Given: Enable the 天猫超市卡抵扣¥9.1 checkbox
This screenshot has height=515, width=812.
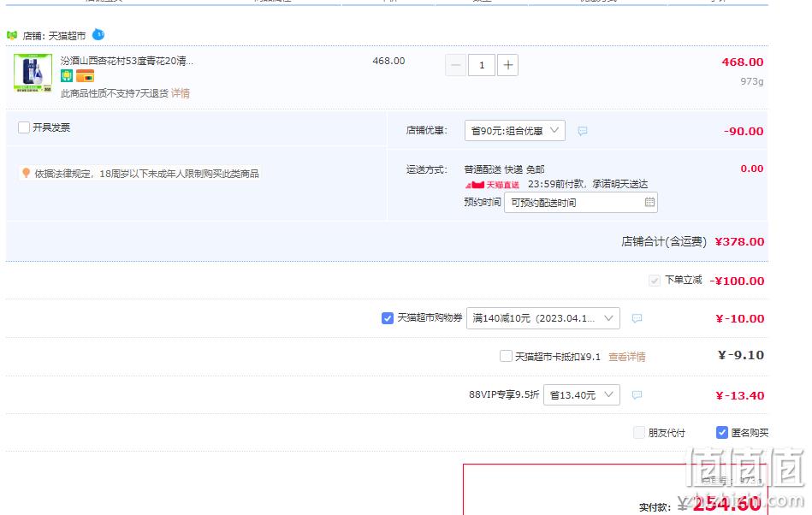Looking at the screenshot, I should pos(506,356).
